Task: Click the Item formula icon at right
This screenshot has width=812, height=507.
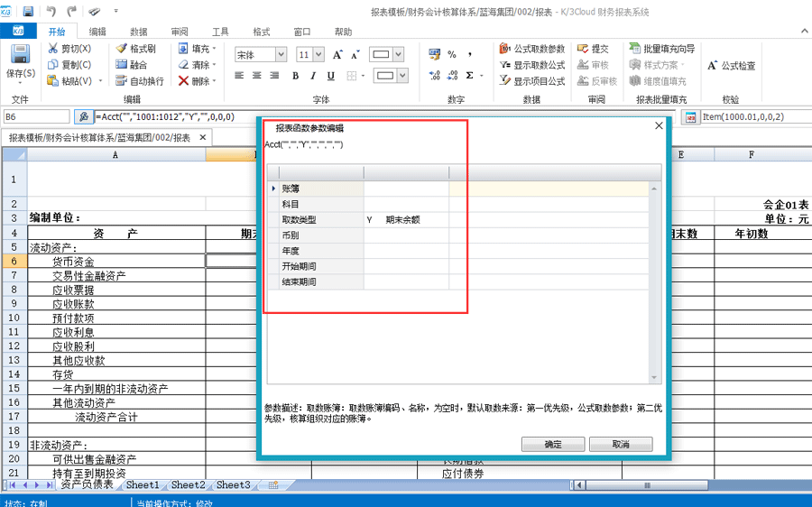Action: [x=690, y=117]
